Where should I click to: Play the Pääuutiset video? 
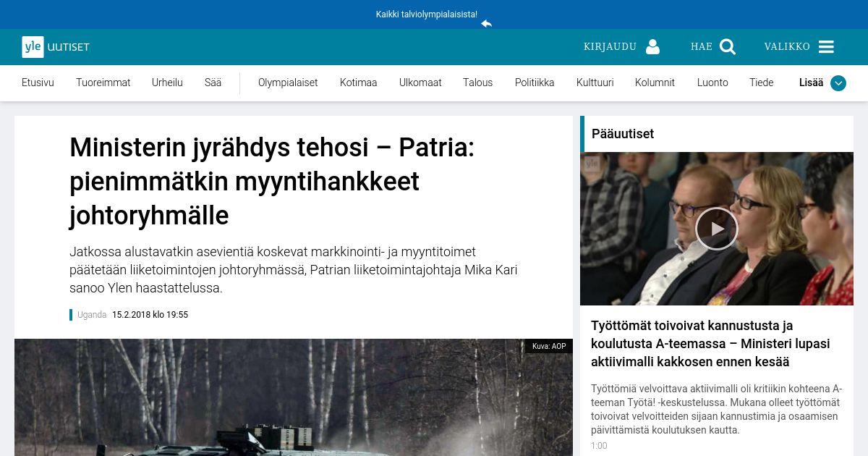click(x=717, y=229)
